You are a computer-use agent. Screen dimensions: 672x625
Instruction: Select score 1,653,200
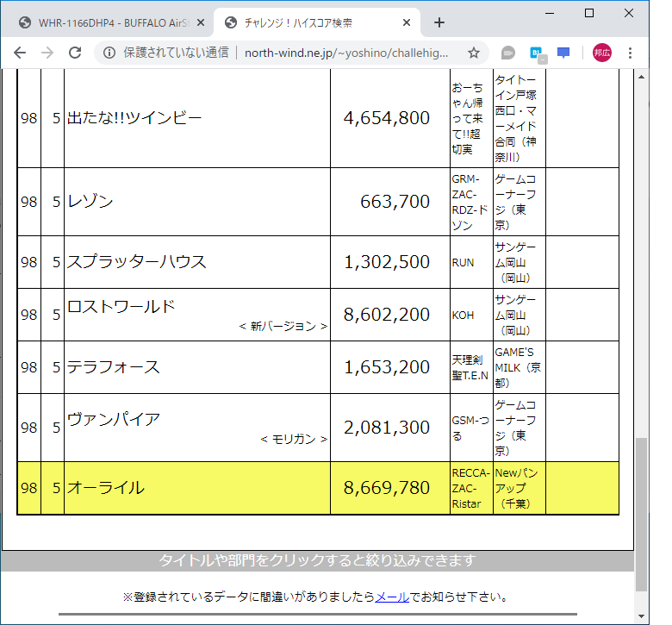click(387, 367)
